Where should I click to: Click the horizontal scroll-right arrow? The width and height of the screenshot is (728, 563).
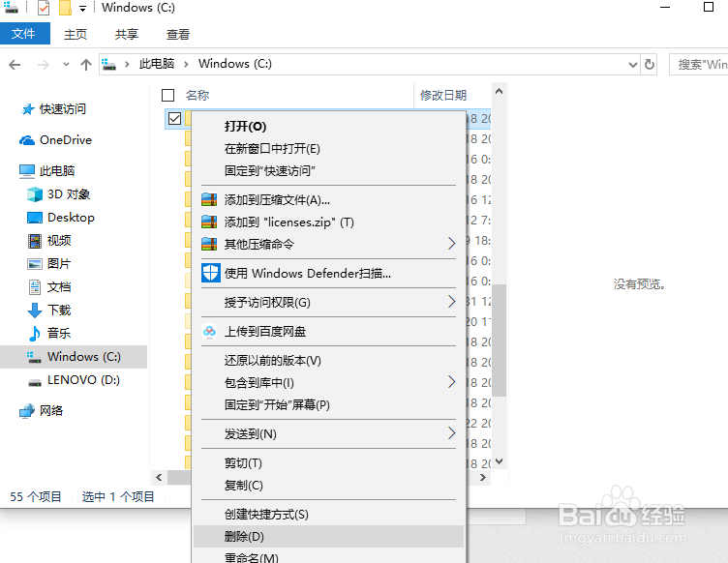[483, 477]
